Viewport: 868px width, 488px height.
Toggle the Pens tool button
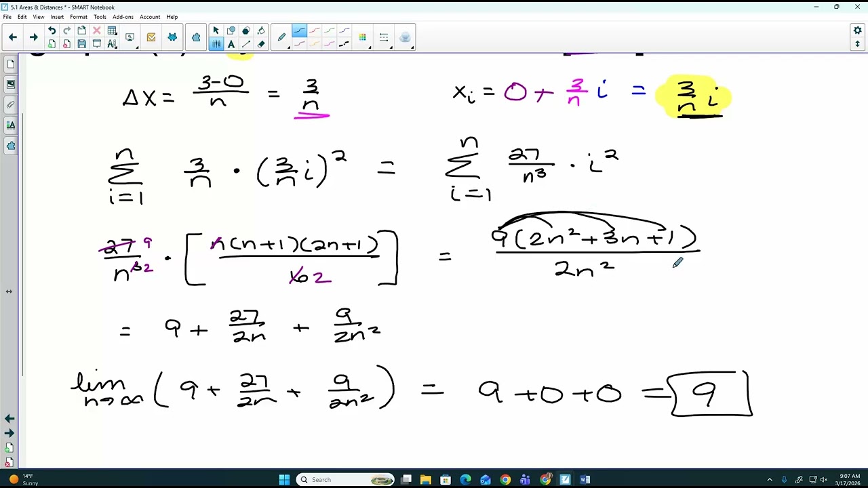(216, 44)
